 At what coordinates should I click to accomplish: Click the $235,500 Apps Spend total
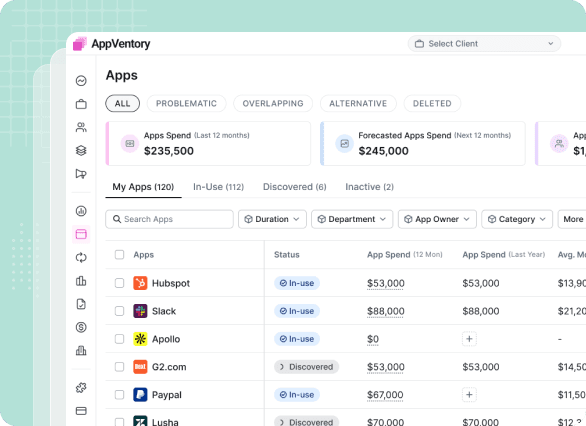click(x=169, y=151)
